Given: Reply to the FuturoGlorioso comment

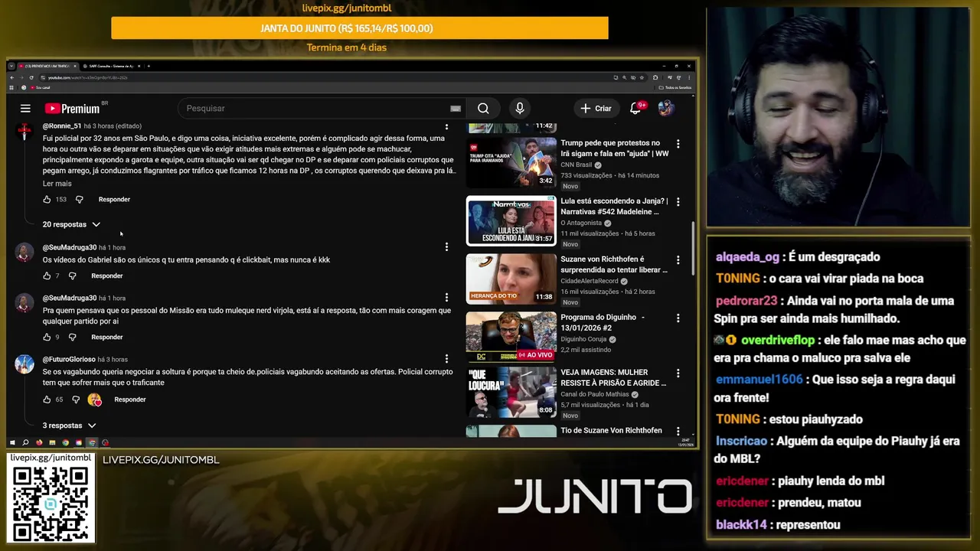Looking at the screenshot, I should click(x=130, y=399).
